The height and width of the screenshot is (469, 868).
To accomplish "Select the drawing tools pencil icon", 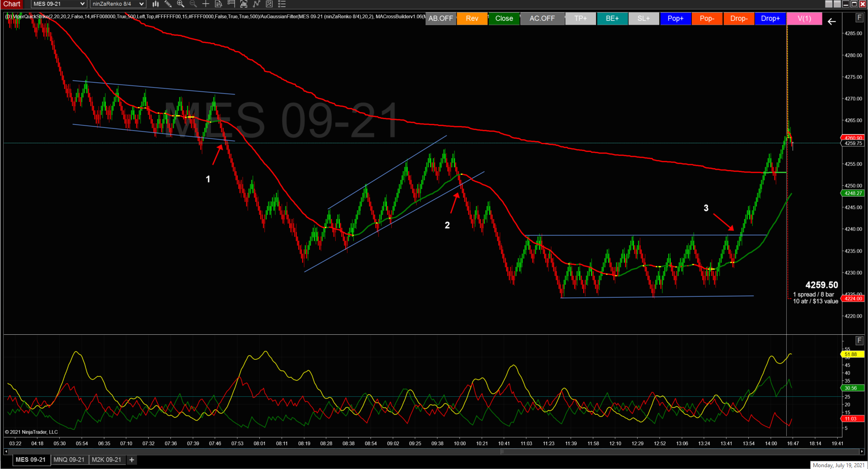I will pyautogui.click(x=168, y=4).
